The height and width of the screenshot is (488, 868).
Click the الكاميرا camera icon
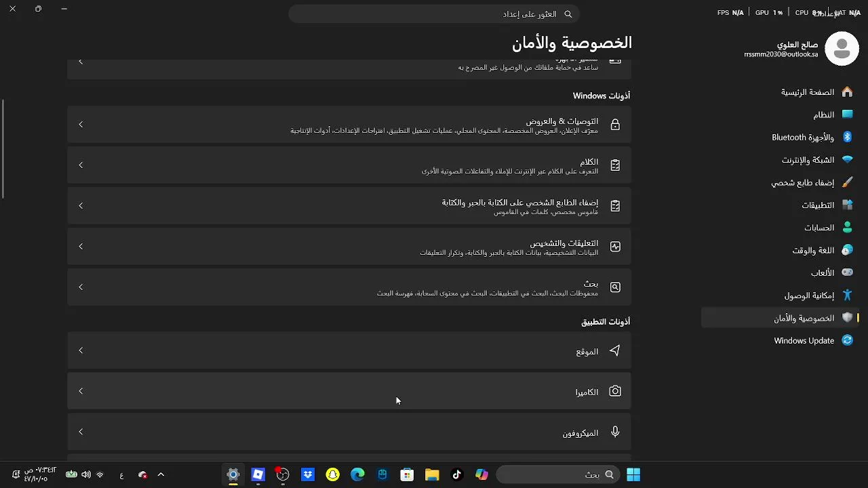click(x=615, y=391)
